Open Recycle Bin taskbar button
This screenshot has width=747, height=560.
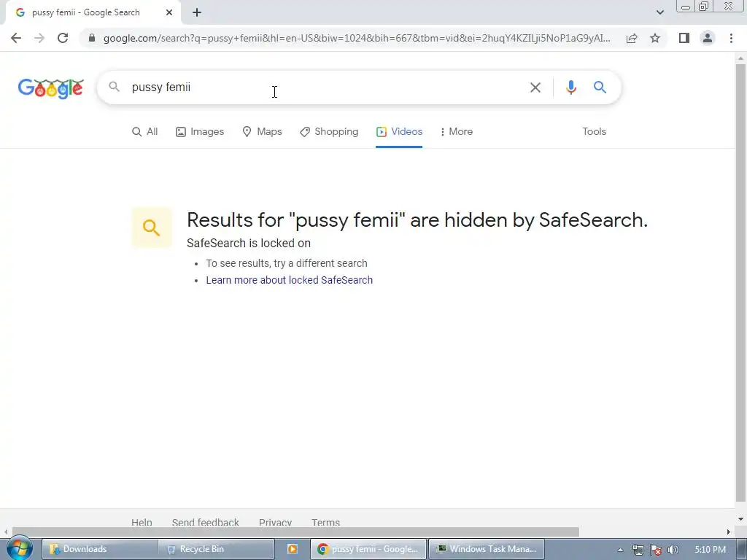(217, 549)
